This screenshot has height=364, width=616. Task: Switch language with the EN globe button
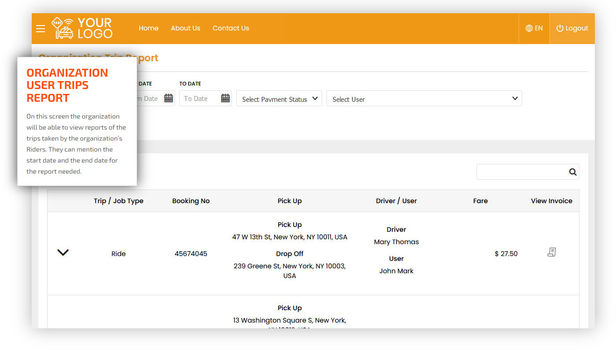534,28
